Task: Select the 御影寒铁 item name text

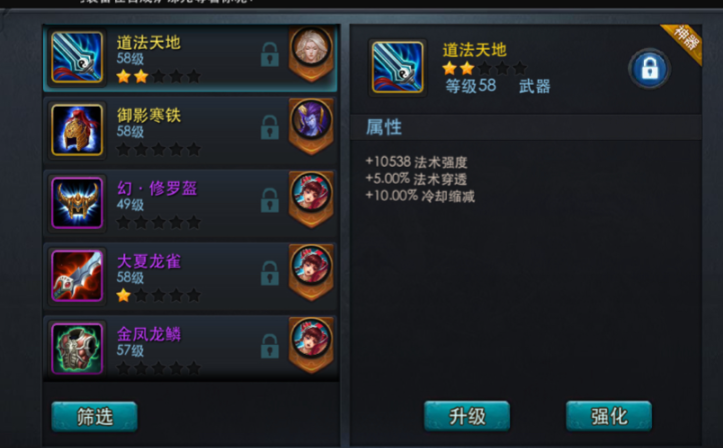Action: (149, 115)
